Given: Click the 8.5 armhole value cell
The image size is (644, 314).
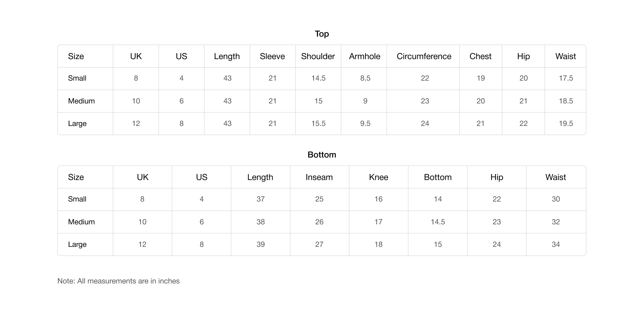Looking at the screenshot, I should 365,78.
